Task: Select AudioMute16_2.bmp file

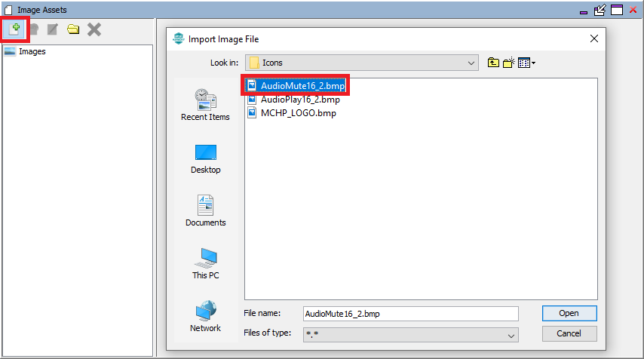Action: [296, 85]
